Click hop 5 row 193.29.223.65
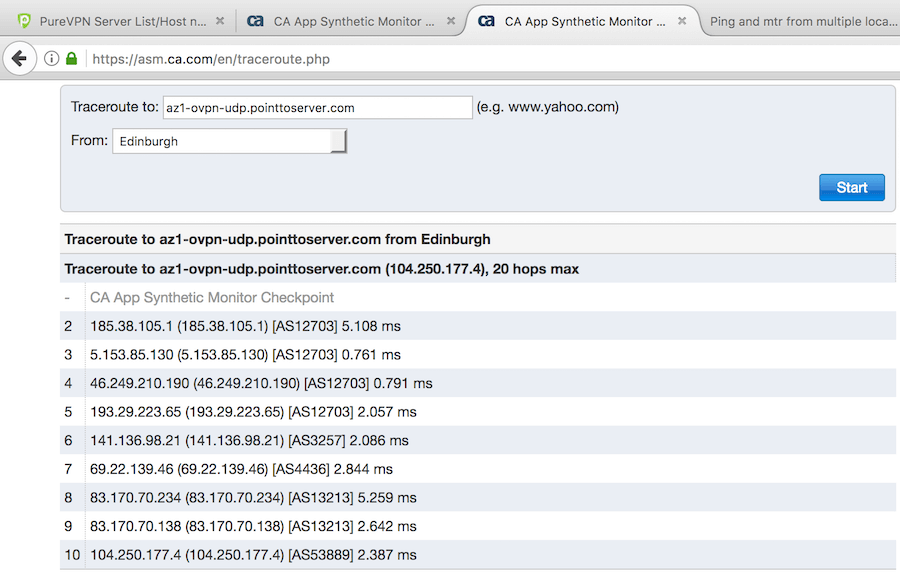The image size is (900, 573). 478,412
